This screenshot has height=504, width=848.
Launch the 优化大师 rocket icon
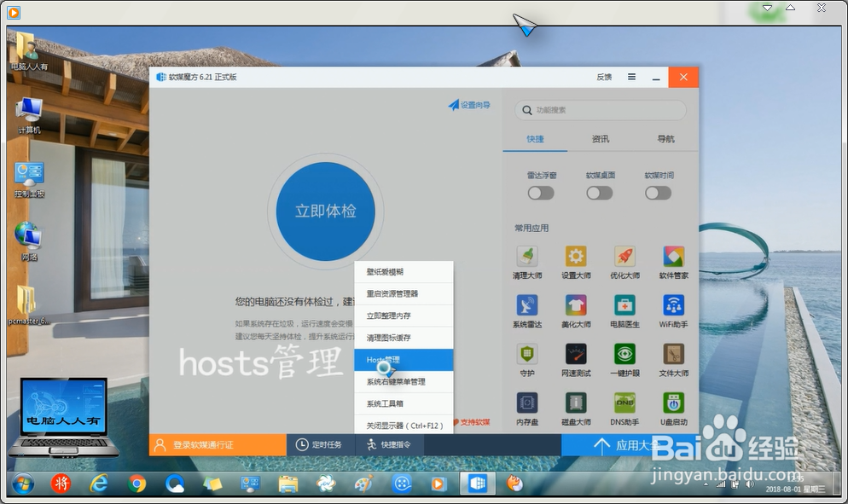624,263
